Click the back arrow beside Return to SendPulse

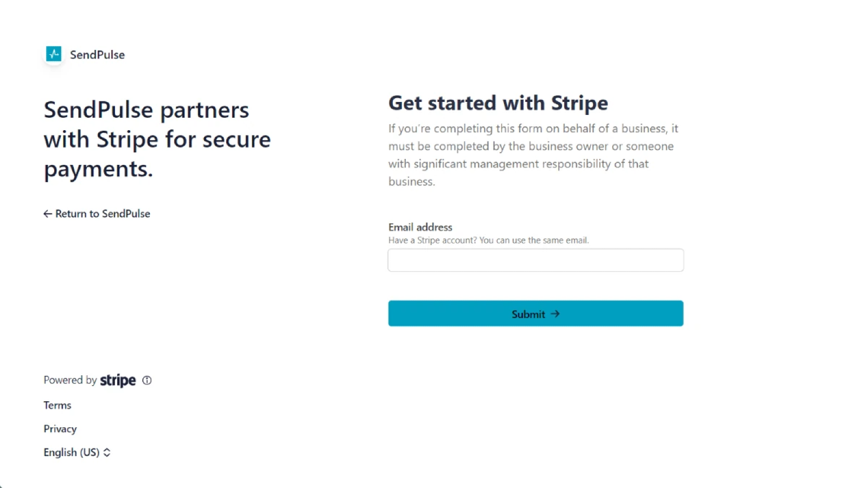click(48, 214)
